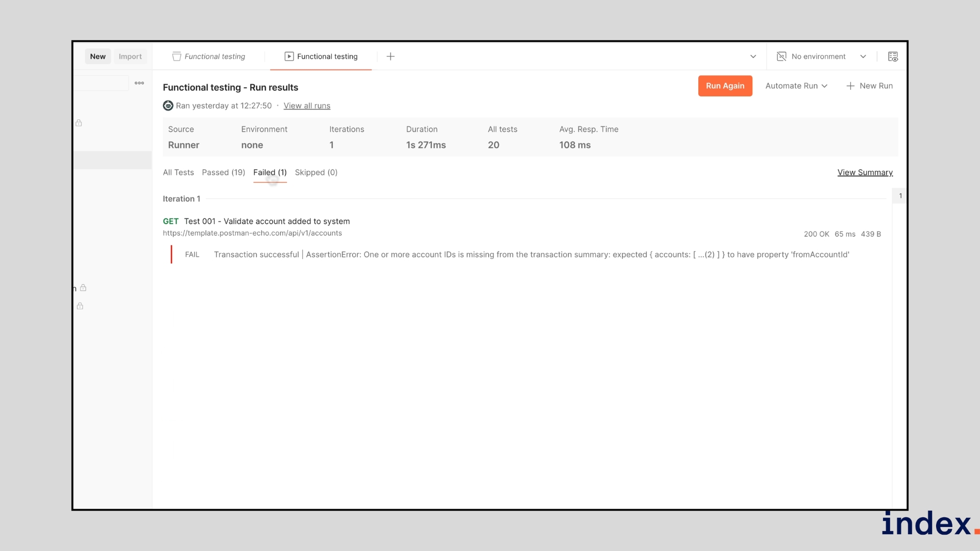Click the runner play icon on the active tab

[289, 56]
